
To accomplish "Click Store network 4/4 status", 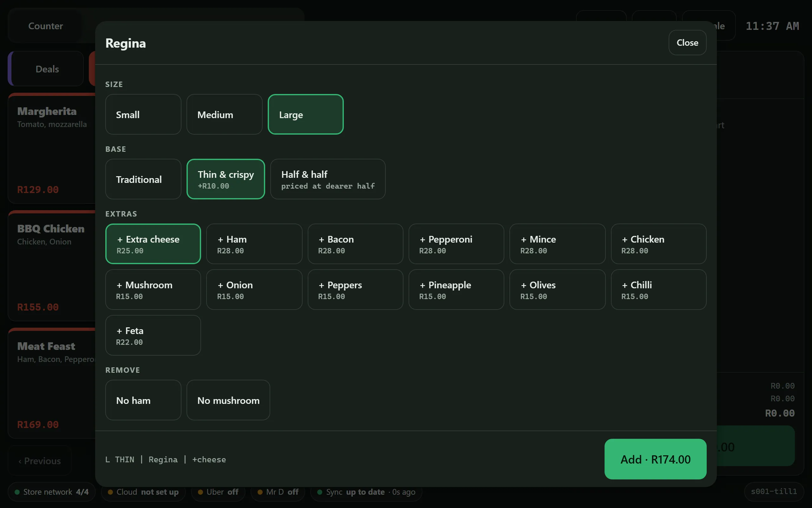I will [x=52, y=492].
